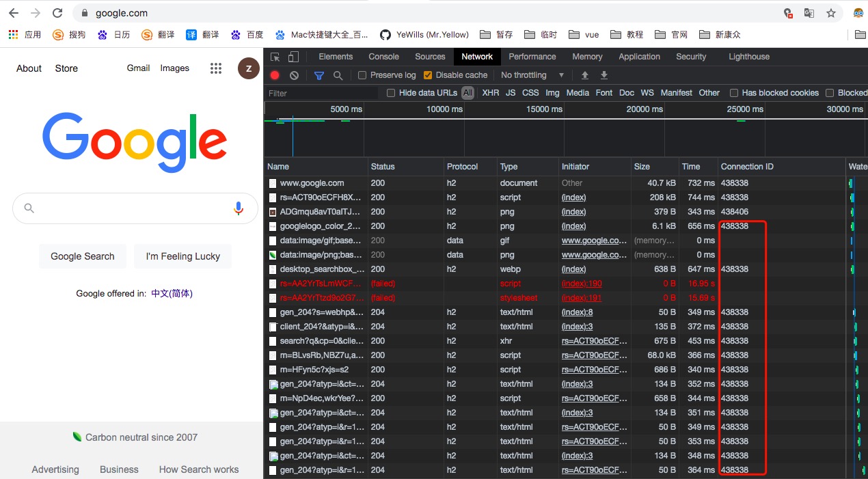Click the Google Search button
Screen dimensions: 868x479
click(x=83, y=256)
